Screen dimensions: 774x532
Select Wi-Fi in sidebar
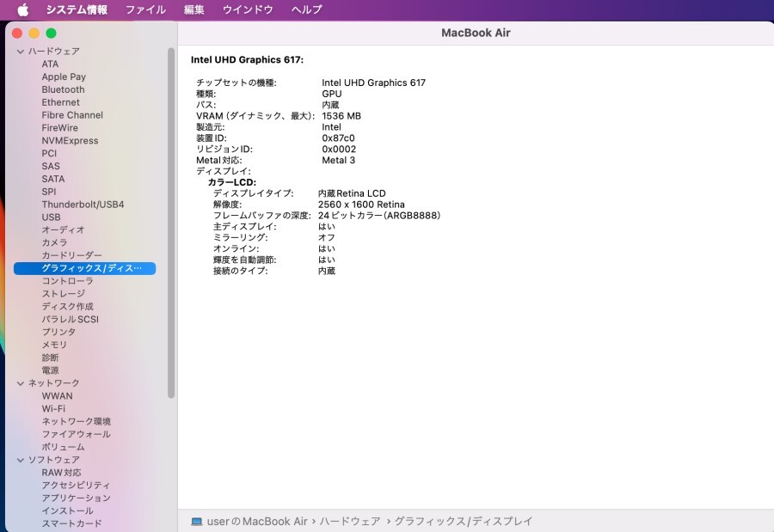click(53, 409)
